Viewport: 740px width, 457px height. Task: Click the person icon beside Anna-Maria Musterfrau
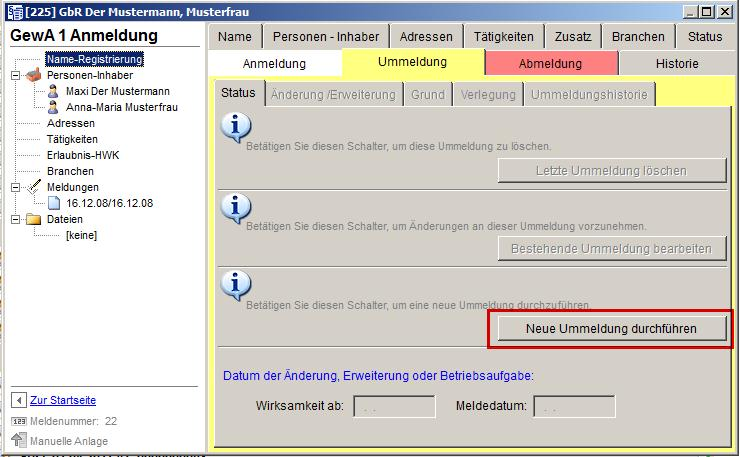click(53, 107)
